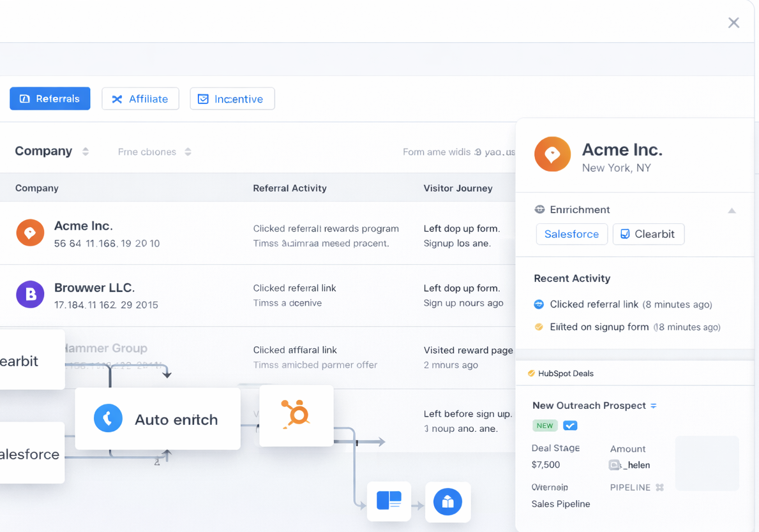The image size is (759, 532).
Task: Click the round blue gift box node
Action: tap(447, 502)
